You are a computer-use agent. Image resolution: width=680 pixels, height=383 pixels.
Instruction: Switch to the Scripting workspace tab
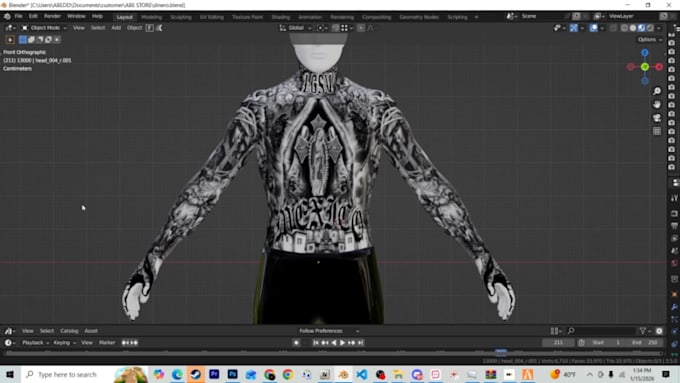[458, 17]
